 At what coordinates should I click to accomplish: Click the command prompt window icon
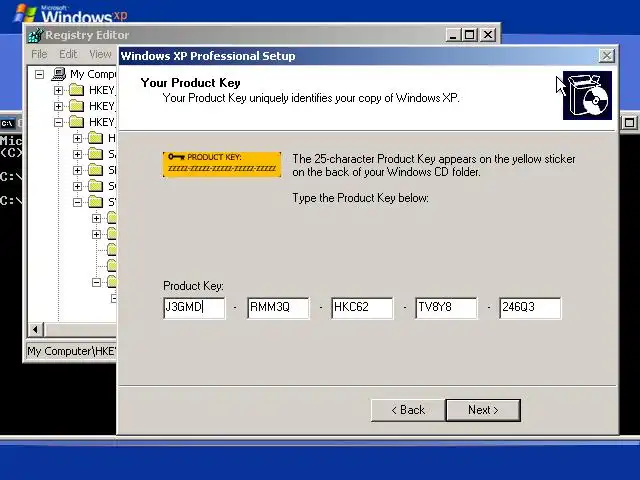(7, 123)
